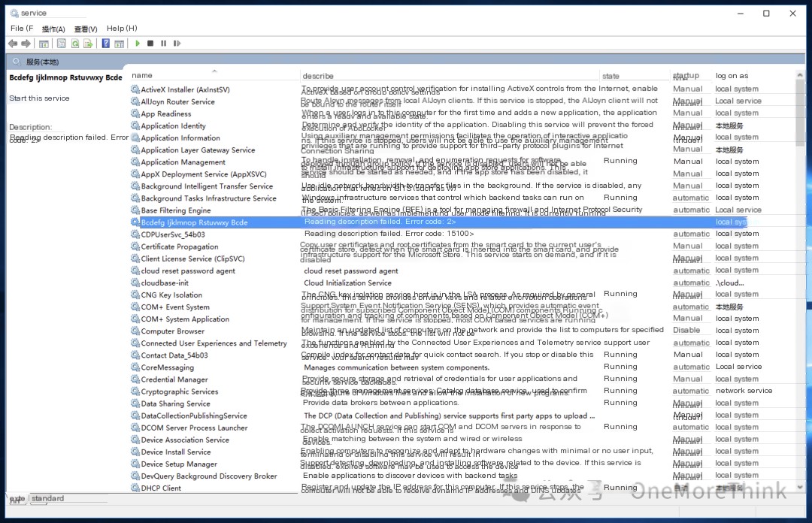This screenshot has height=523, width=812.
Task: Select Background Intelligent Transfer Service name
Action: coord(207,186)
